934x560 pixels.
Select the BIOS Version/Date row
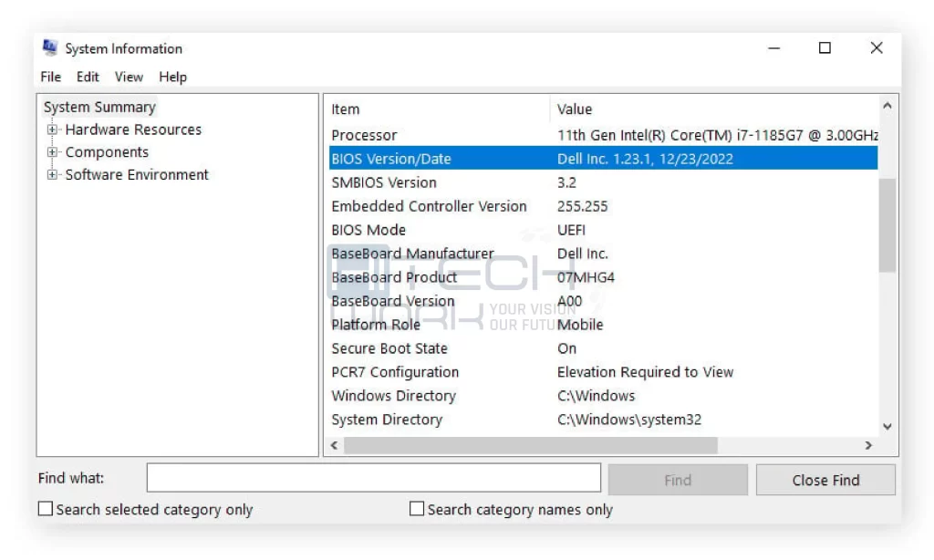[604, 159]
